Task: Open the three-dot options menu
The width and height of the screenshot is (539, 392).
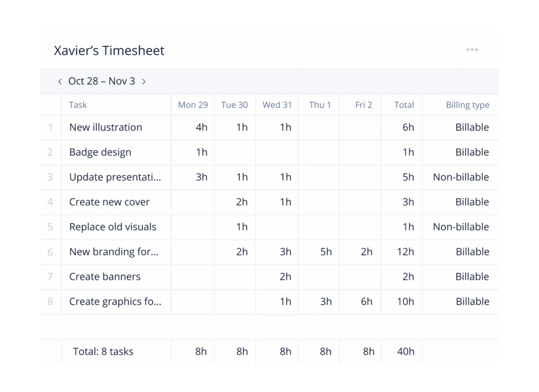Action: (472, 50)
